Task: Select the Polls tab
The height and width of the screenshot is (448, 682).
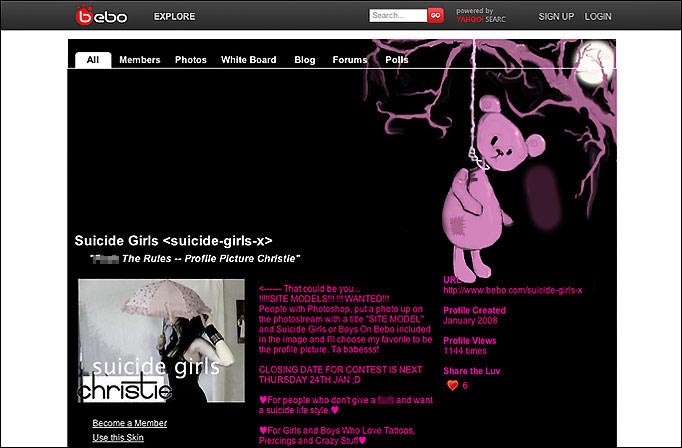Action: point(397,60)
